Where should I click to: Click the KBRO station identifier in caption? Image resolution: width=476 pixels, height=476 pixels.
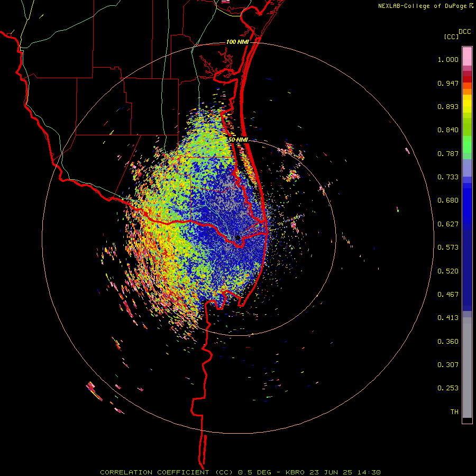tap(296, 472)
